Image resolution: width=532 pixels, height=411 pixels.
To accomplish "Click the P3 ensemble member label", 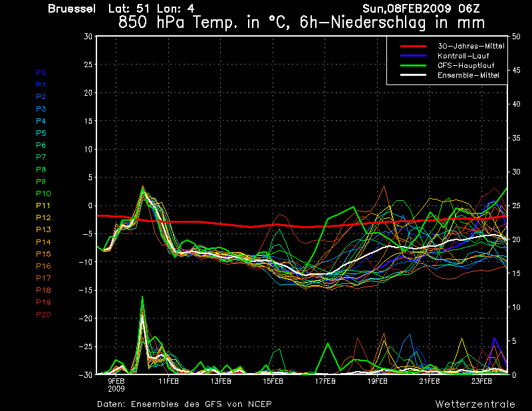I will point(41,109).
